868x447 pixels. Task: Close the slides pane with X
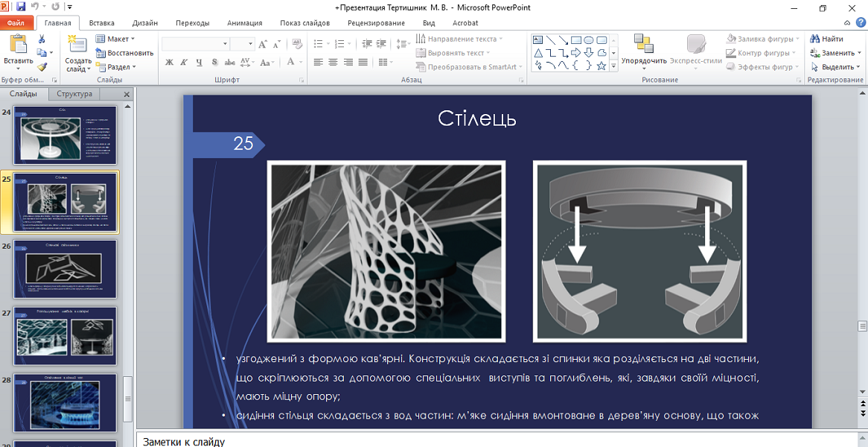(x=127, y=94)
